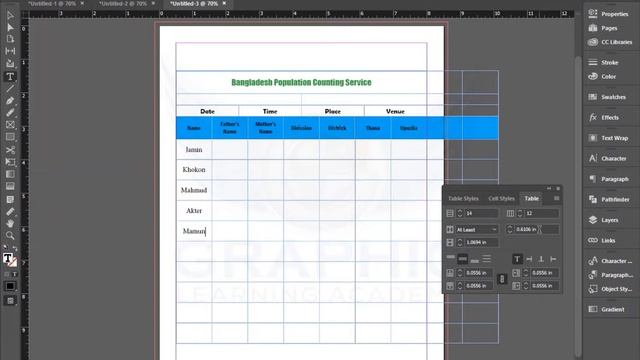Open the Table panel flyout menu
640x360 pixels.
556,198
